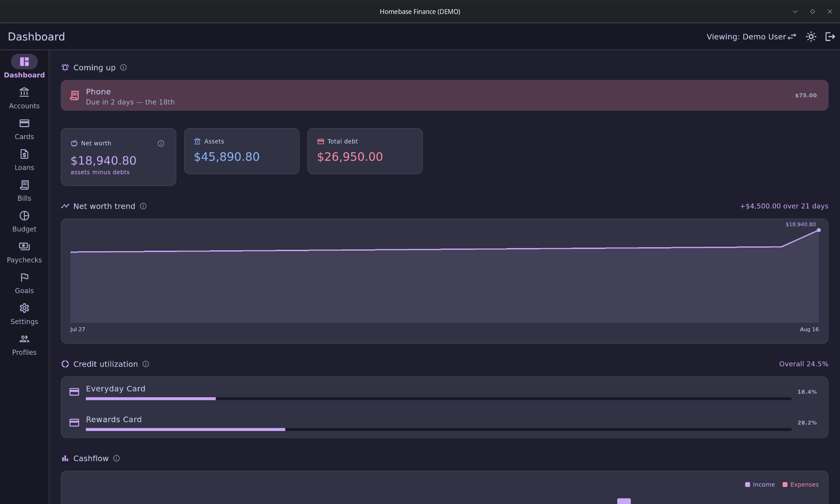Open the Bills receipt icon
This screenshot has width=840, height=504.
click(24, 185)
